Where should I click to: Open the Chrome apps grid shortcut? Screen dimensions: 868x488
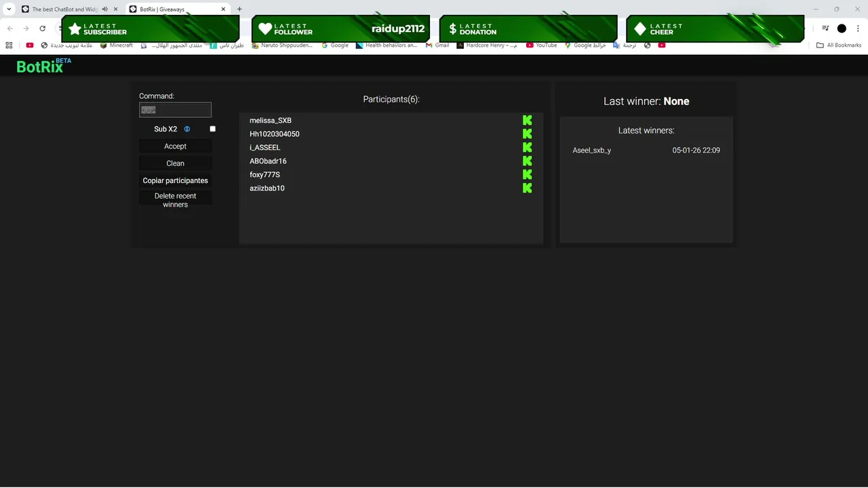[9, 45]
